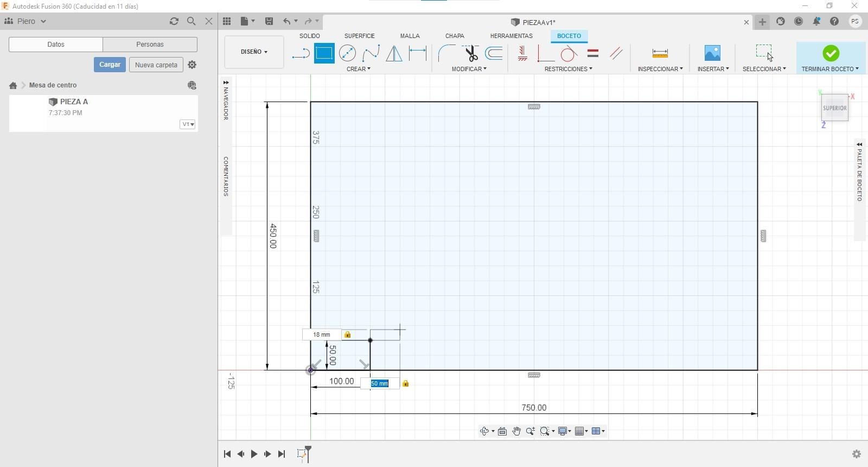Screen dimensions: 868x467
Task: Click the Insert Image icon
Action: pos(712,53)
